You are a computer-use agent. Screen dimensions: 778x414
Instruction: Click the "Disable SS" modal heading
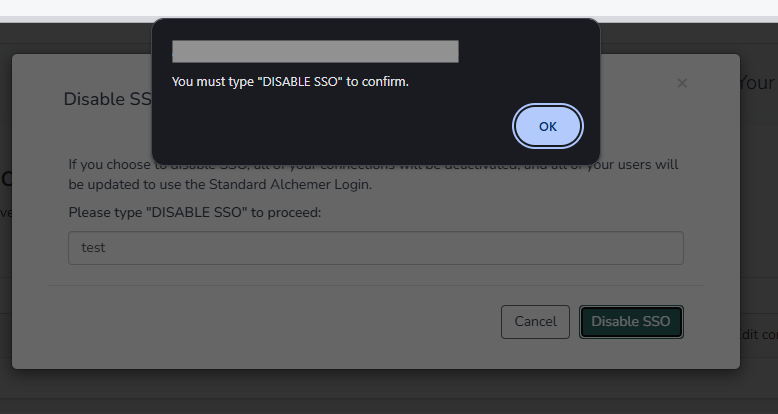(x=105, y=99)
